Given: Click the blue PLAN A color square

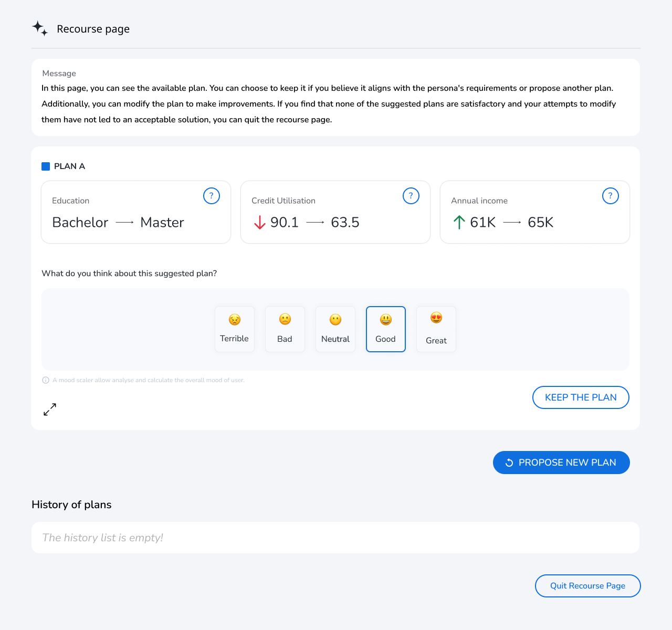Looking at the screenshot, I should [x=46, y=166].
